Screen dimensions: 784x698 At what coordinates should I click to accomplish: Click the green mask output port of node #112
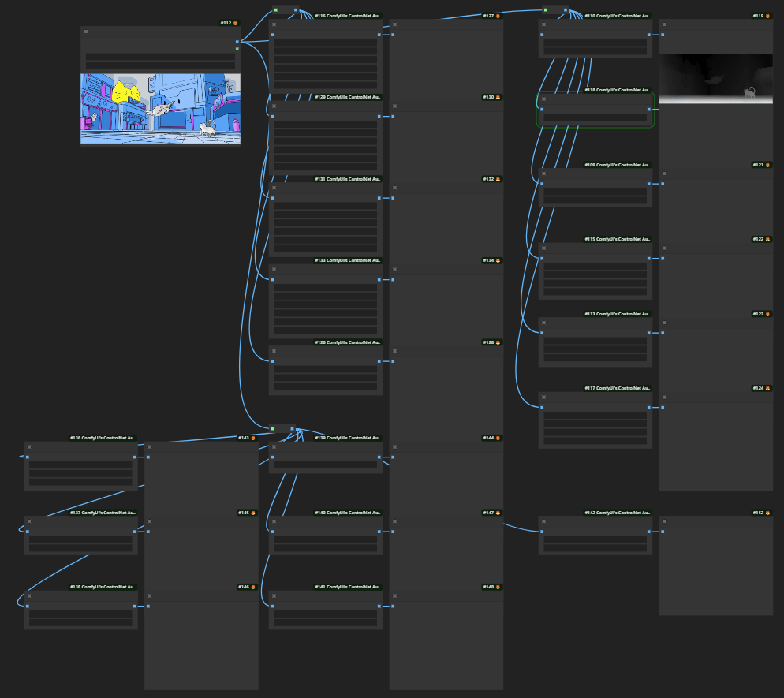(x=237, y=49)
